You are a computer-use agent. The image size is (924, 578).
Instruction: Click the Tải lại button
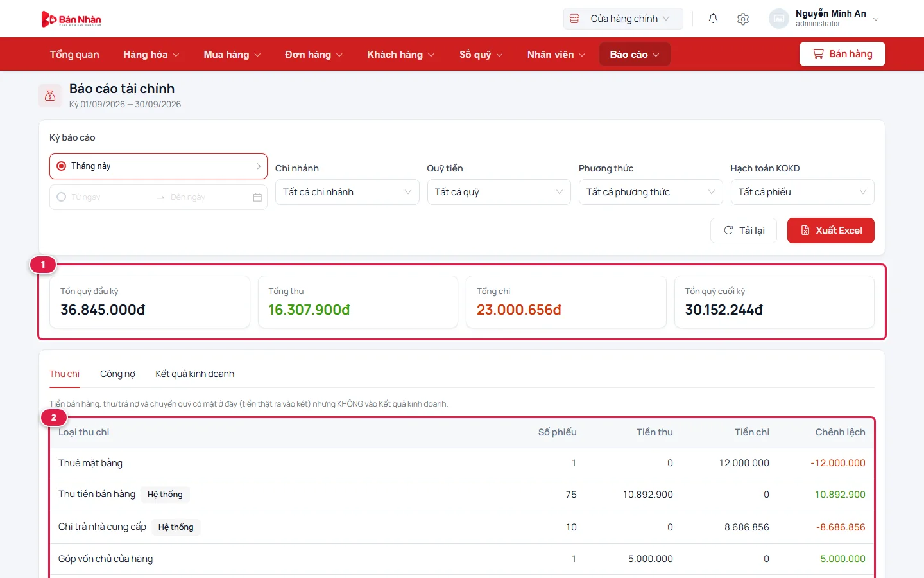click(x=744, y=231)
